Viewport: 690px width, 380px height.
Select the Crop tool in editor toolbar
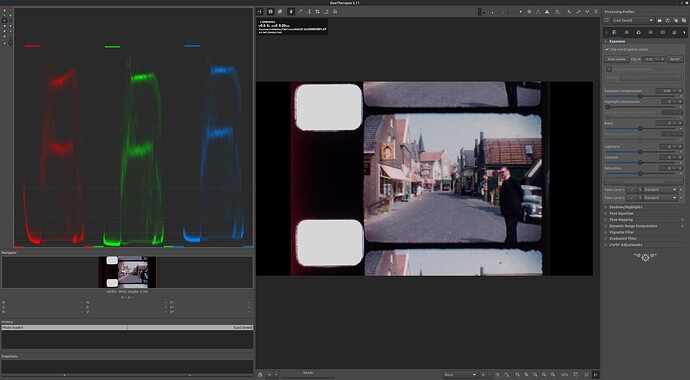317,12
